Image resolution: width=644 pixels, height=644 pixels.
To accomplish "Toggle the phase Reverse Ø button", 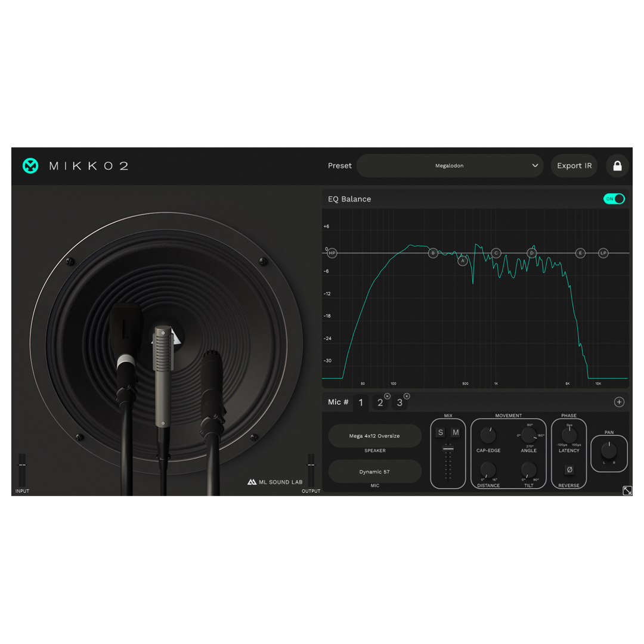I will [x=569, y=469].
